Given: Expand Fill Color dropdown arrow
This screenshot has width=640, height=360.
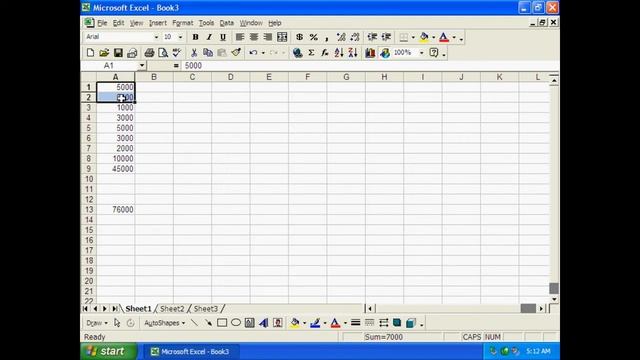Looking at the screenshot, I should pos(433,37).
